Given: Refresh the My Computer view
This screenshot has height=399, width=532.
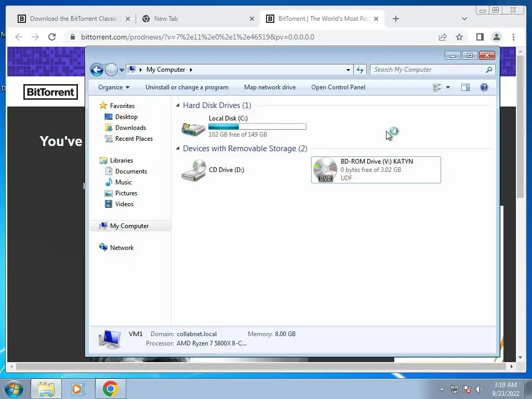Looking at the screenshot, I should 360,70.
